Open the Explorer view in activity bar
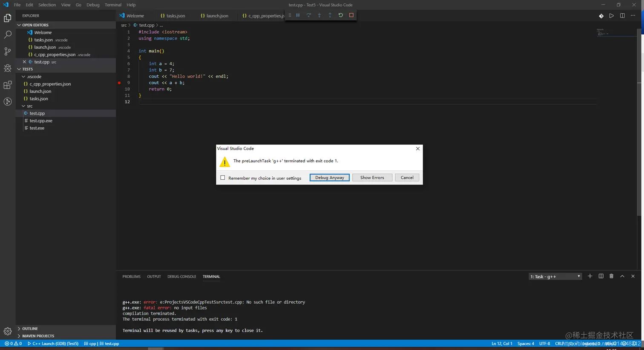The height and width of the screenshot is (350, 644). point(8,18)
